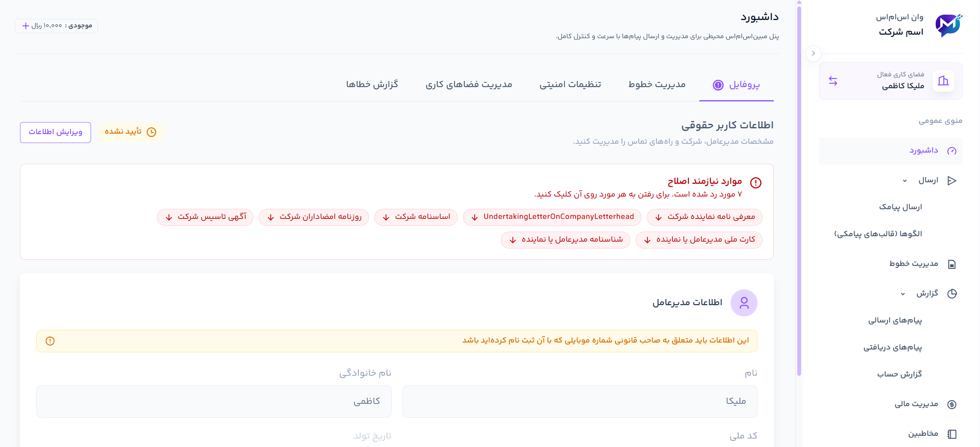Jump to شناسنامه مدیرعامل یا نماینده item

click(x=566, y=240)
